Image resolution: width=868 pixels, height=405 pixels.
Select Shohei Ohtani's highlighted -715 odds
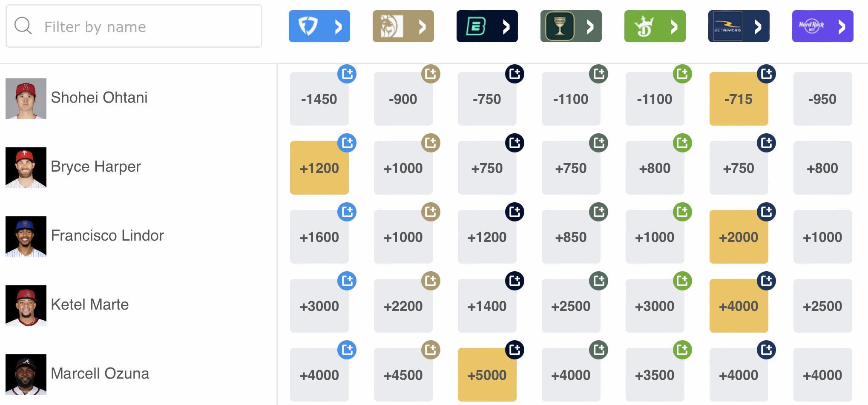(x=739, y=99)
